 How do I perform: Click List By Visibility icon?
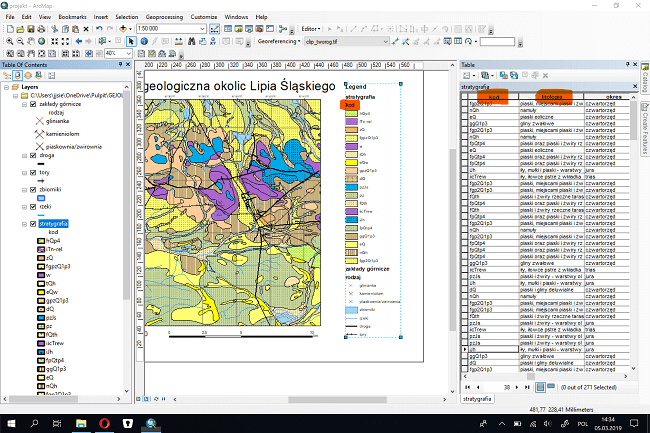pos(28,75)
